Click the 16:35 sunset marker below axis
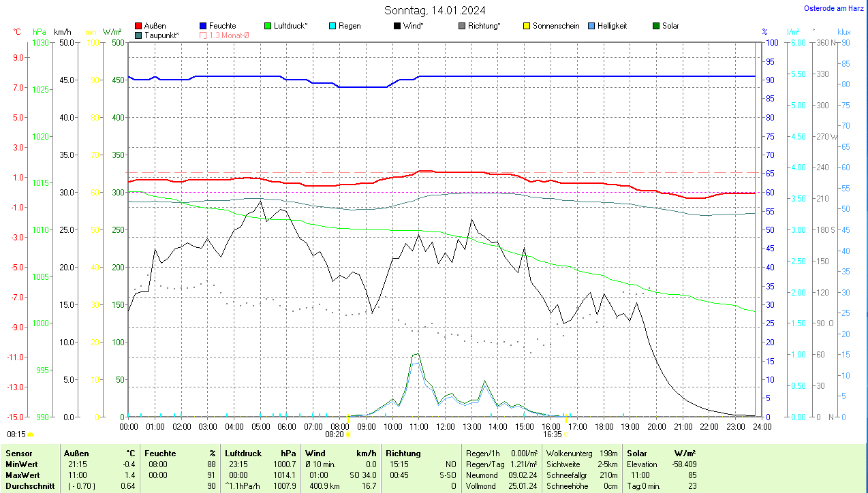 tap(555, 434)
